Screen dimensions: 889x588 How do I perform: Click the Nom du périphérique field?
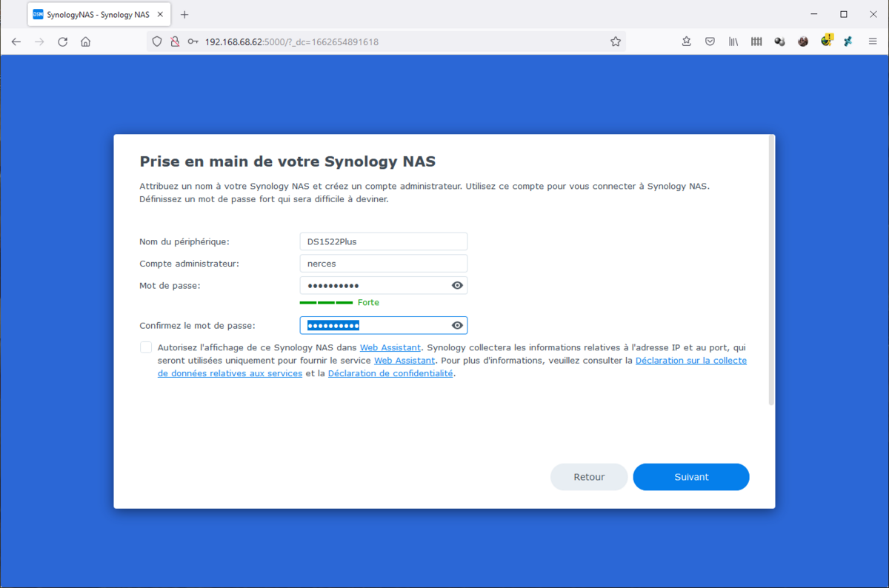click(x=384, y=241)
